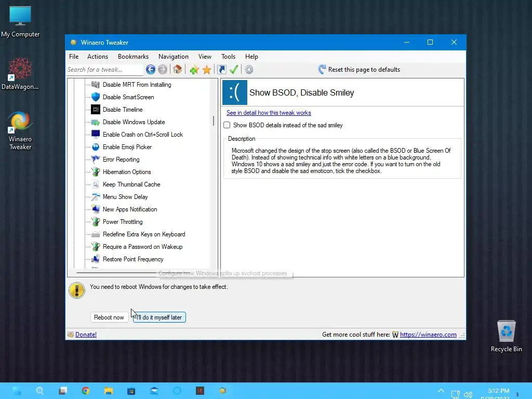This screenshot has width=532, height=399.
Task: Open the Navigation menu
Action: pos(174,57)
